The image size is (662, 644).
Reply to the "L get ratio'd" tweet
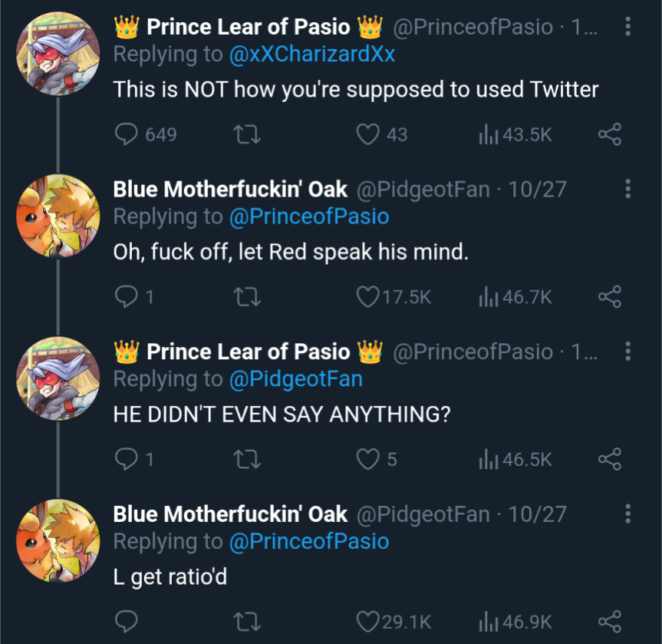126,621
